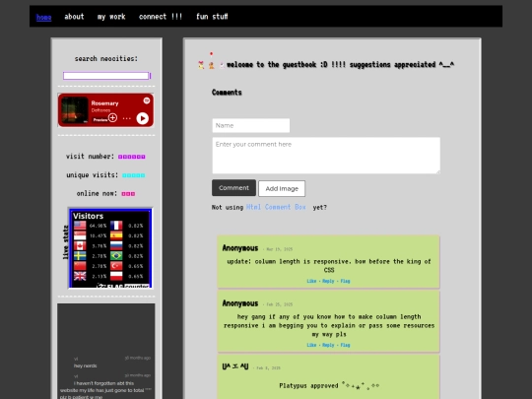This screenshot has height=399, width=532.
Task: Click the 'Platypus approved' comment text
Action: (329, 385)
